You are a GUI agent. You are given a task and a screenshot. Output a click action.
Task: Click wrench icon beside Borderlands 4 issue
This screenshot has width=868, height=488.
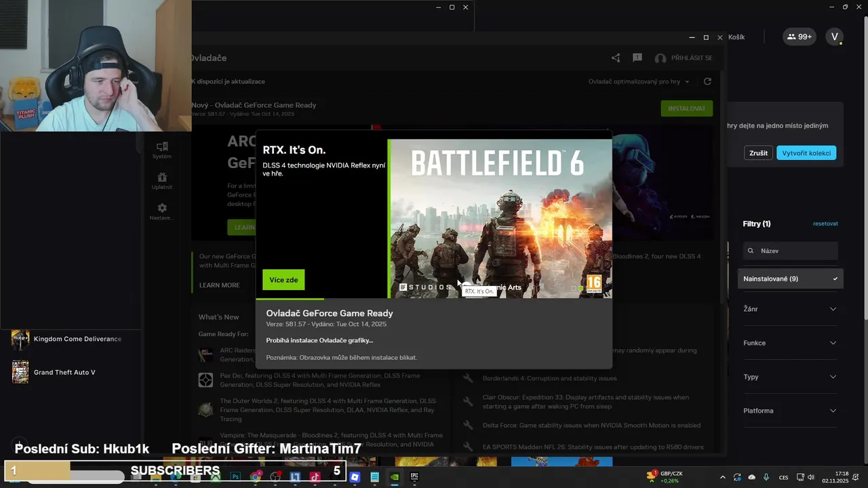468,378
